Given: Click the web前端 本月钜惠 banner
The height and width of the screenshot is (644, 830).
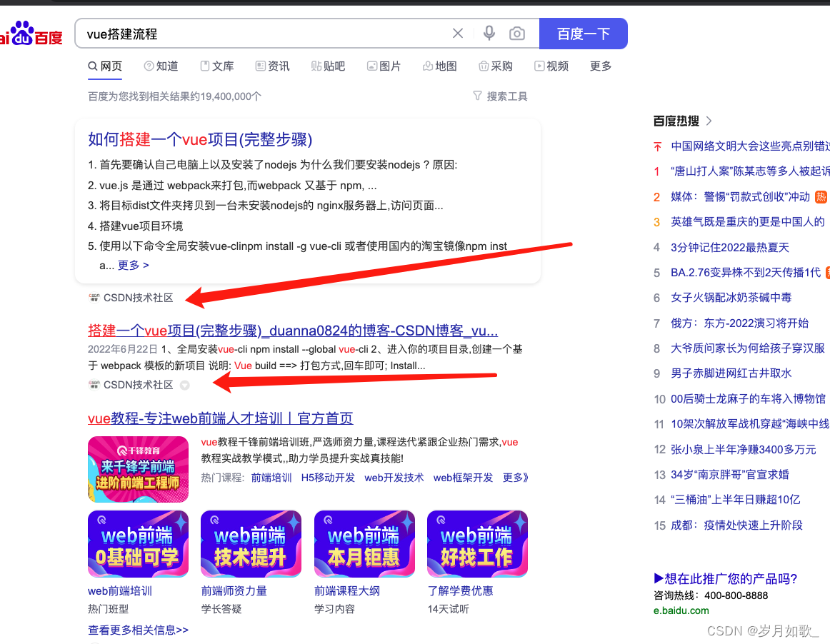Looking at the screenshot, I should coord(364,543).
